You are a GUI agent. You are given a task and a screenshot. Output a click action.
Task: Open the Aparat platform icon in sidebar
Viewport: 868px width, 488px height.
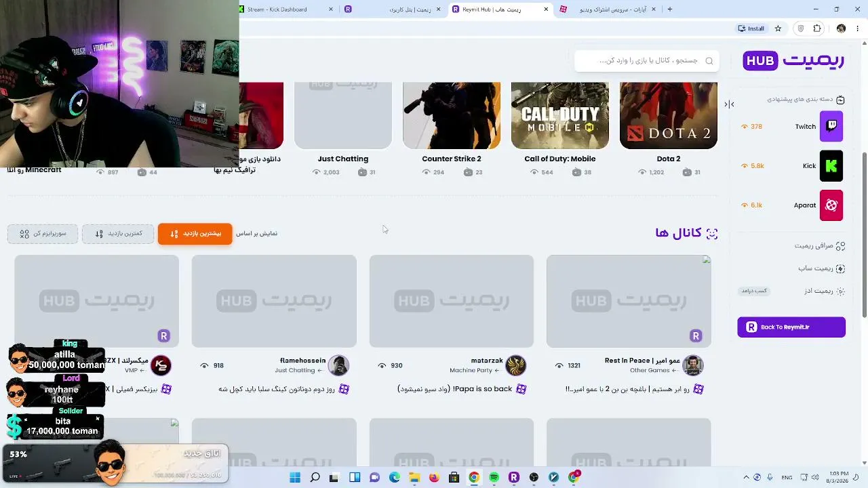[x=831, y=205]
